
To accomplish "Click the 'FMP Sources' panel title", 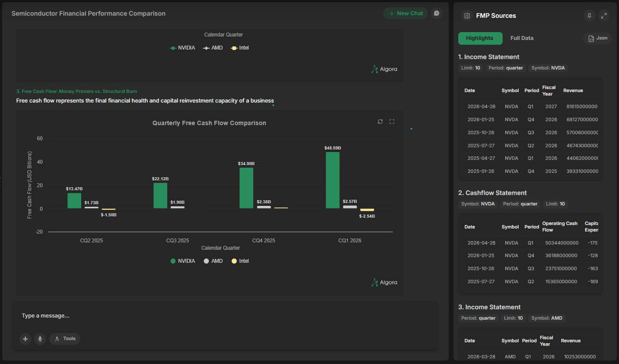I will [496, 16].
